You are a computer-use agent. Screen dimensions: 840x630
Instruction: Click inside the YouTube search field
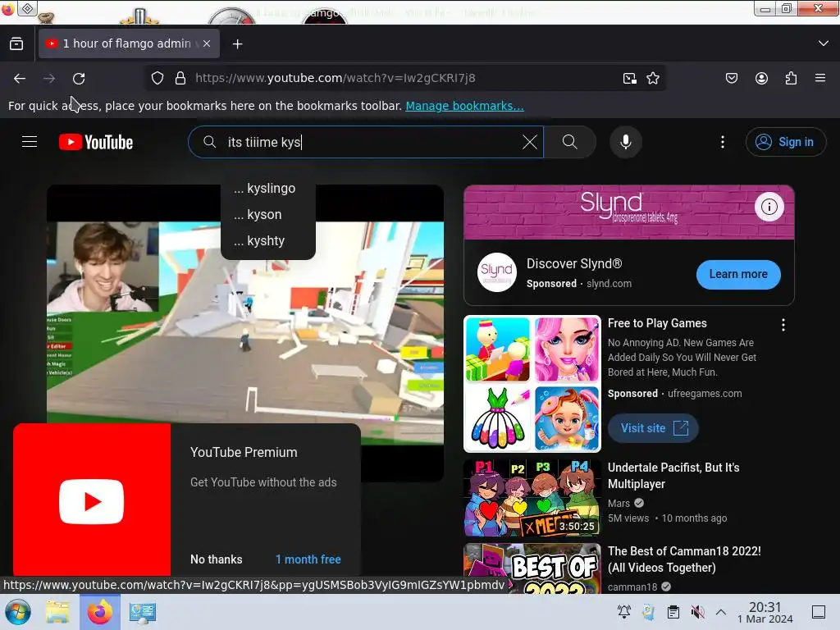pos(366,142)
